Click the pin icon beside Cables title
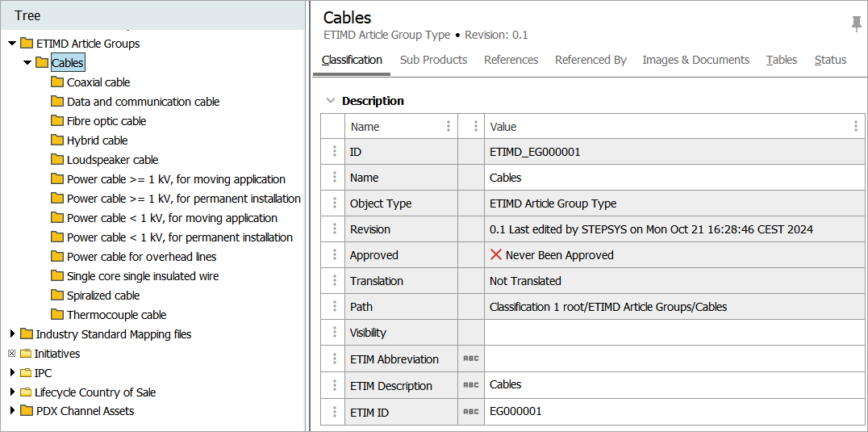This screenshot has width=868, height=432. [856, 24]
